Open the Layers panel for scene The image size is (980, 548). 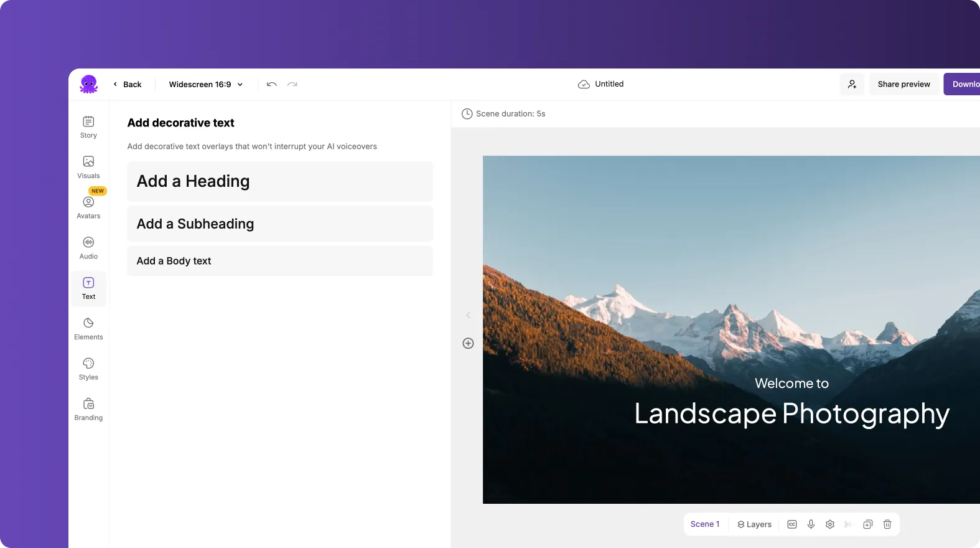(754, 524)
